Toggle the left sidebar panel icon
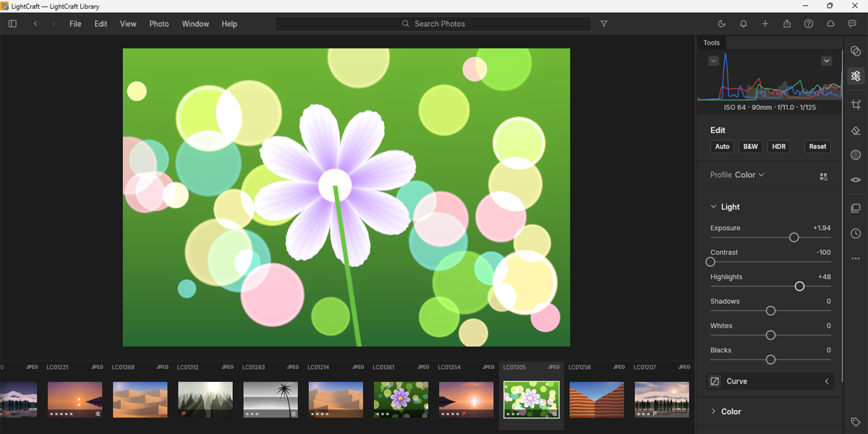 12,24
